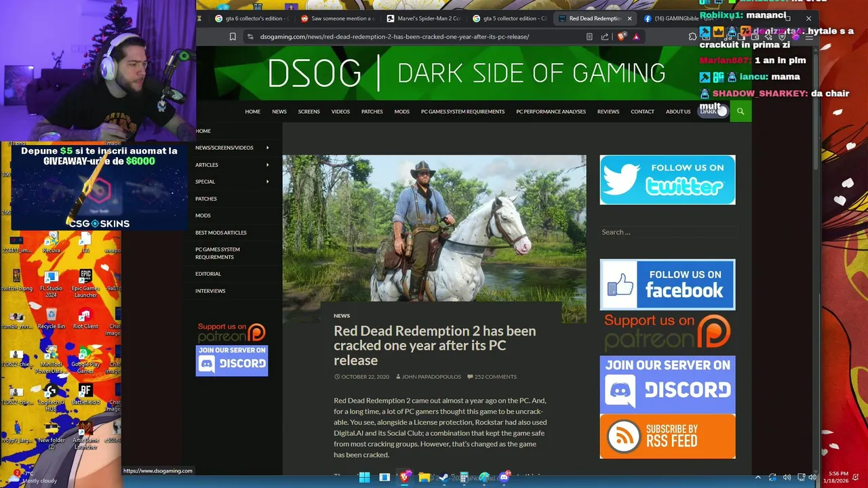
Task: Open the browser extensions puzzle icon
Action: click(692, 37)
